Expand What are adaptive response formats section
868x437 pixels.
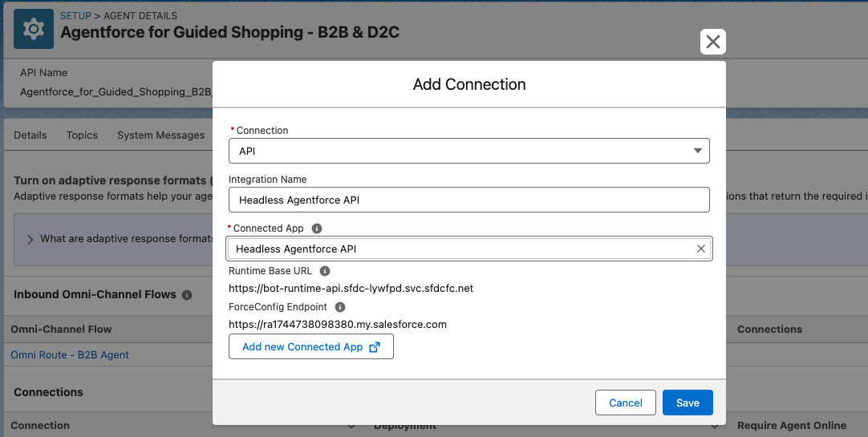click(30, 239)
